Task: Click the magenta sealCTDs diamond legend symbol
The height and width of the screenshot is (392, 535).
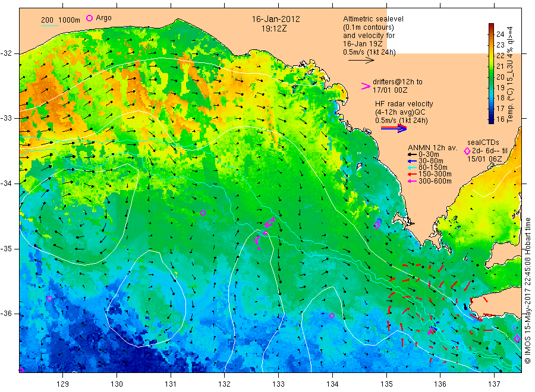Action: click(467, 151)
